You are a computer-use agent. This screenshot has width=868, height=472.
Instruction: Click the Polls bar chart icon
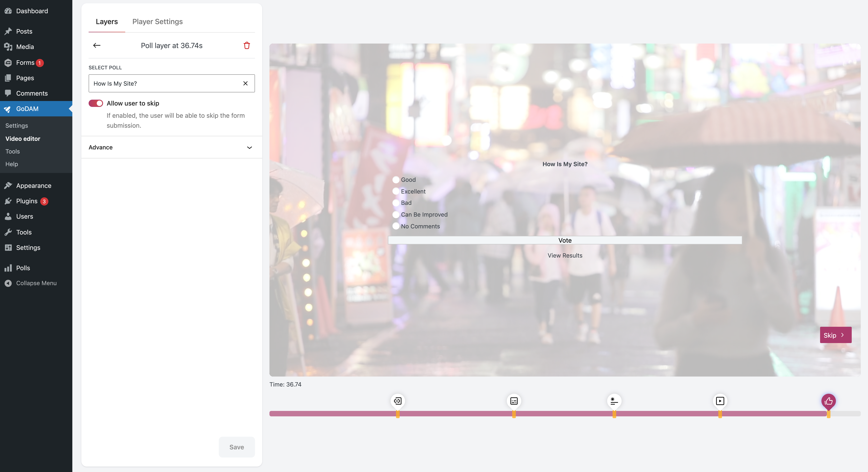click(x=8, y=268)
